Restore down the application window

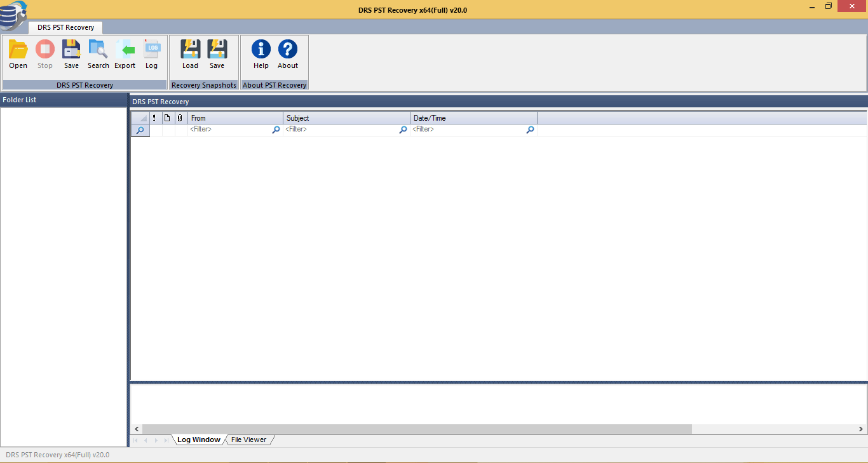[x=829, y=6]
